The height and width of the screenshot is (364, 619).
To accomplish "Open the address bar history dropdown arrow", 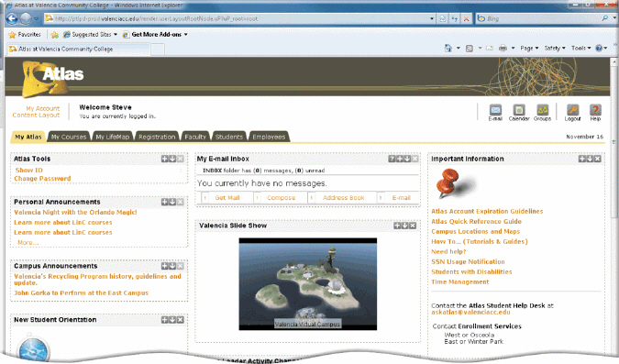I will point(432,18).
